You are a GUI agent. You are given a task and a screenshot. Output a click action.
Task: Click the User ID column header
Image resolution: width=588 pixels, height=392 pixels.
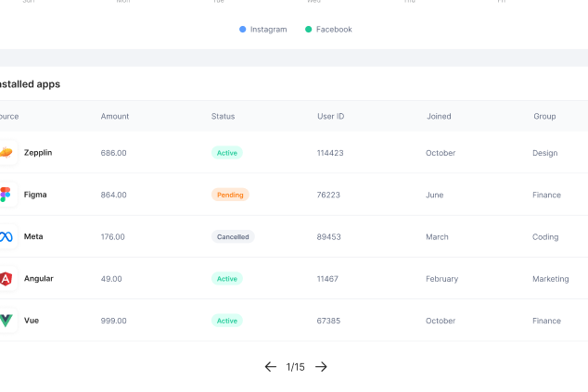point(330,117)
